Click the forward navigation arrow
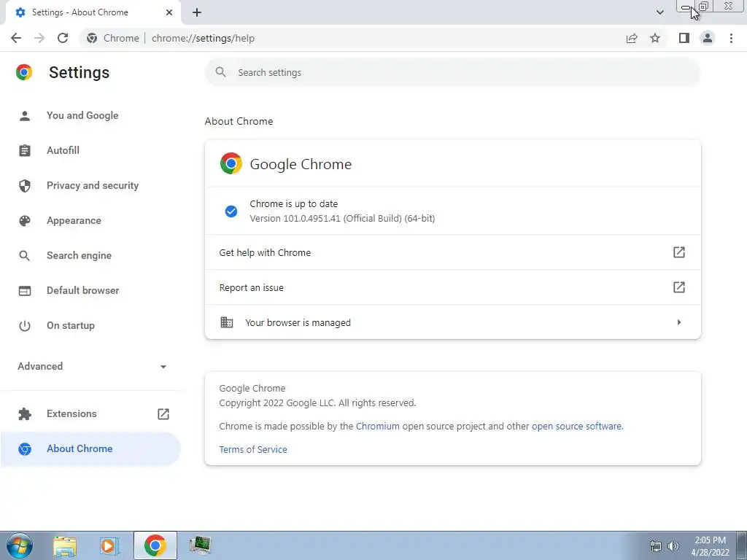The image size is (747, 560). [39, 38]
